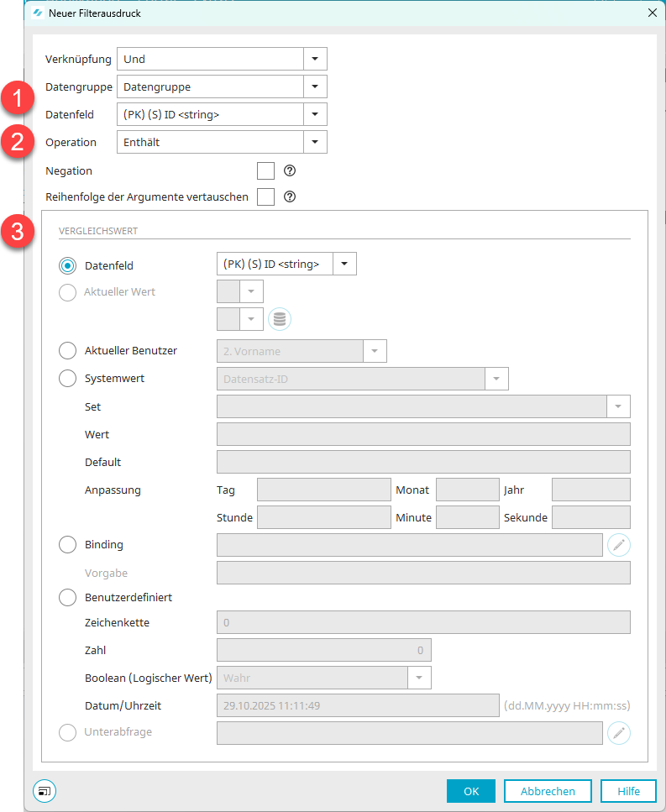Screen dimensions: 666x812
Task: Select the Systemwert radio option
Action: click(67, 379)
